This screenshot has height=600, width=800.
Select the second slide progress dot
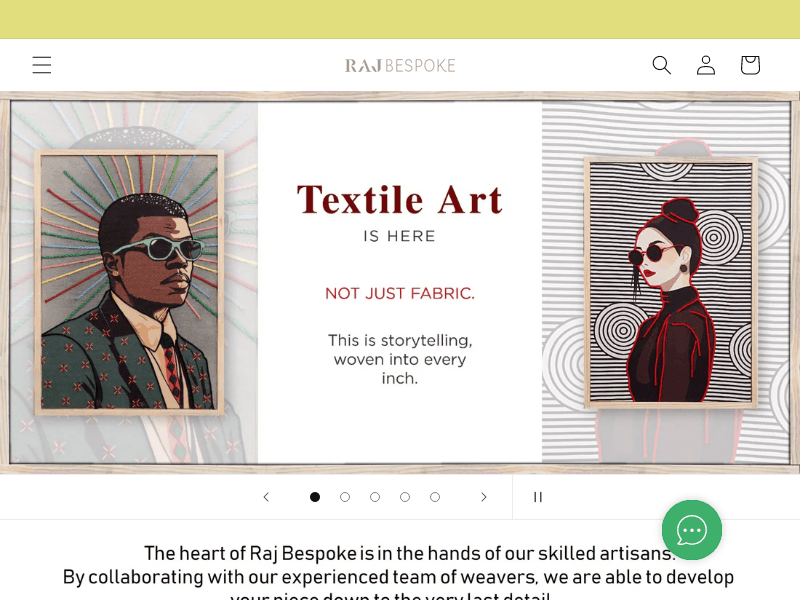(x=345, y=496)
